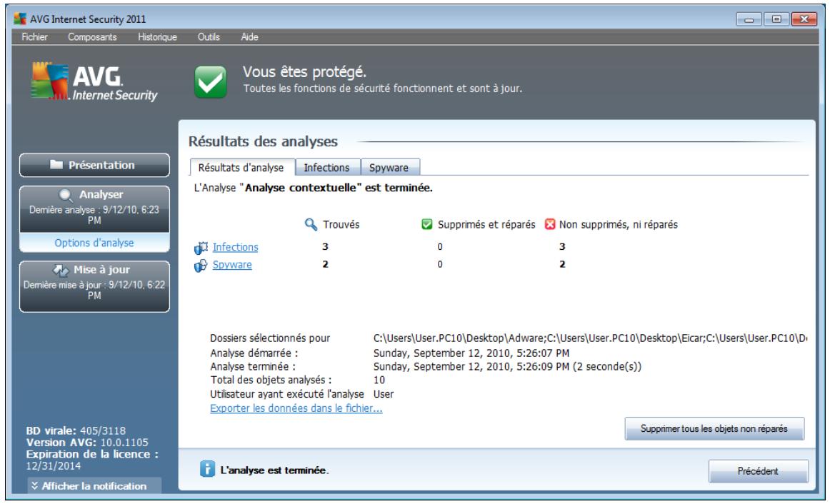Switch to the Infections tab
This screenshot has height=504, width=830.
click(x=328, y=167)
